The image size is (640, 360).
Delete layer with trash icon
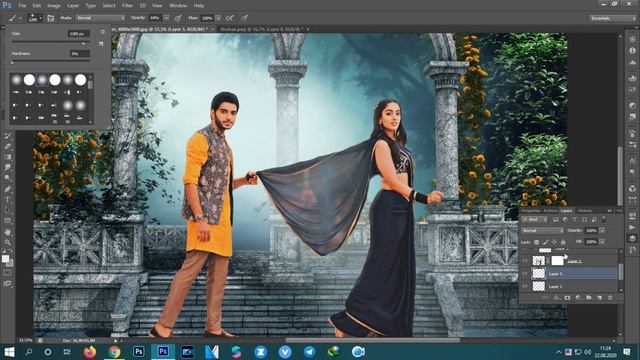(610, 298)
